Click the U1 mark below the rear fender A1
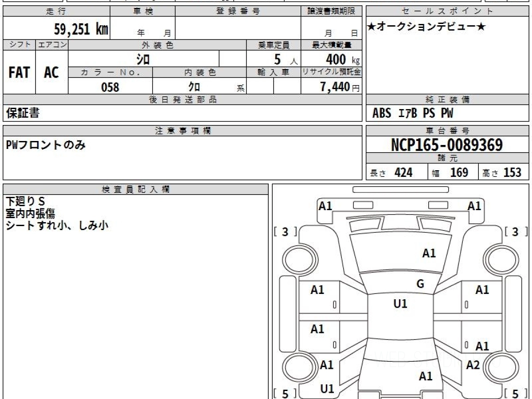This screenshot has width=532, height=399. 327,389
